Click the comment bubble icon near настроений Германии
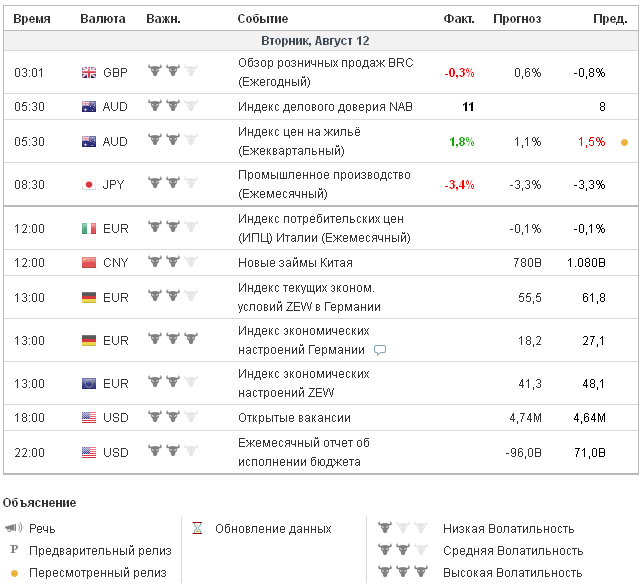 click(x=380, y=350)
